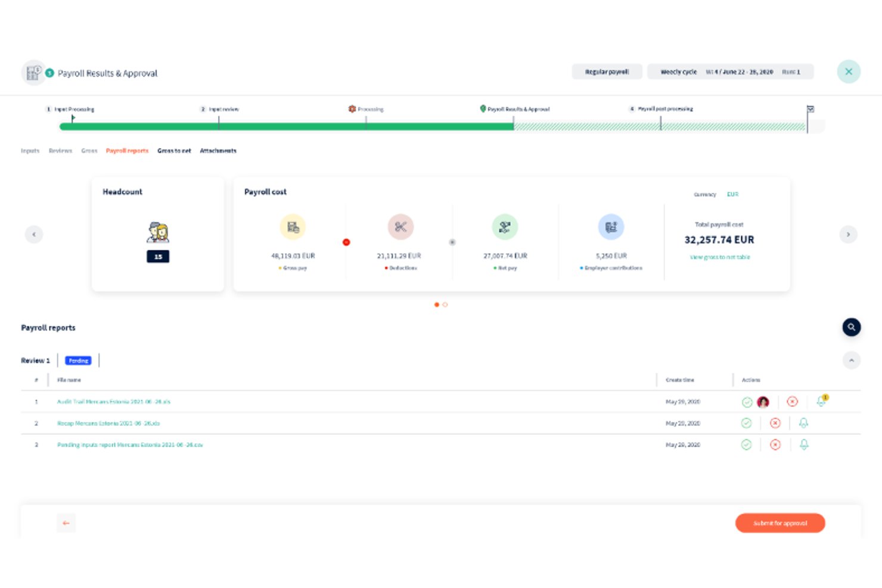Click the Employer contributions icon
The image size is (882, 588).
pyautogui.click(x=611, y=227)
